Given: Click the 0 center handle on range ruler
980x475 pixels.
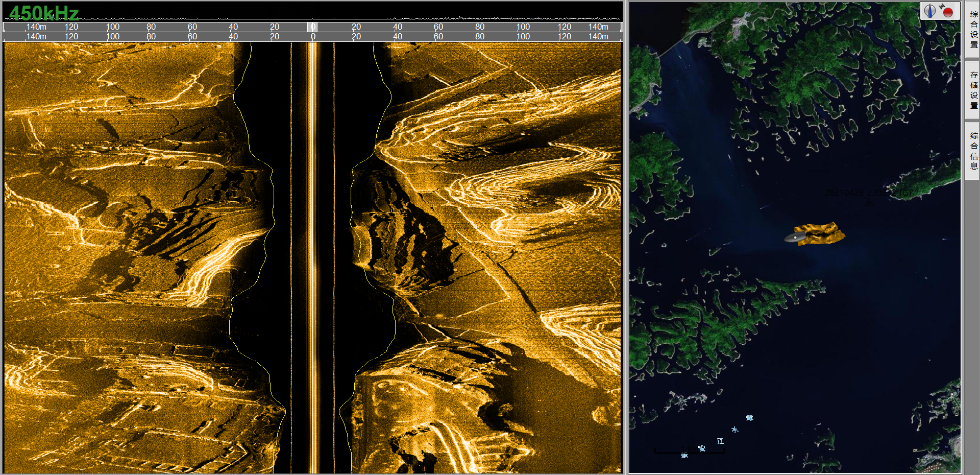Looking at the screenshot, I should point(312,27).
